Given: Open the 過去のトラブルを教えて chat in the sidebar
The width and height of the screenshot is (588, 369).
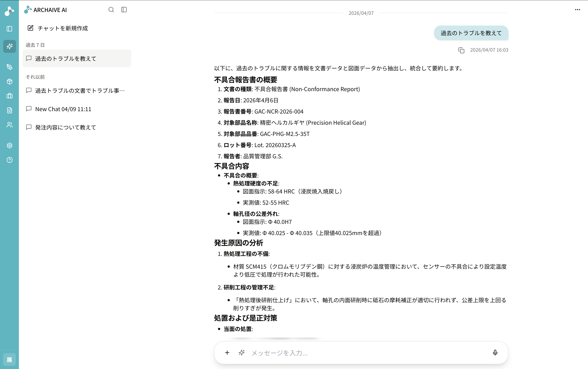Looking at the screenshot, I should [77, 59].
